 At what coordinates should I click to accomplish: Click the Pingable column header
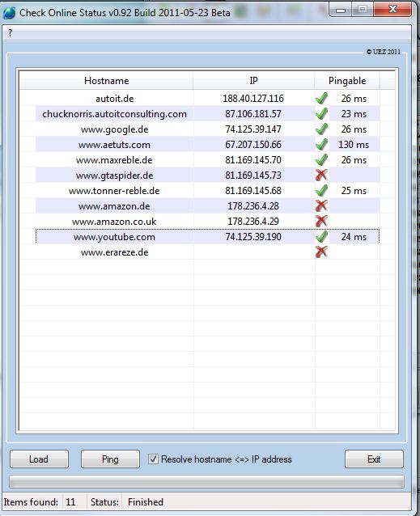347,81
